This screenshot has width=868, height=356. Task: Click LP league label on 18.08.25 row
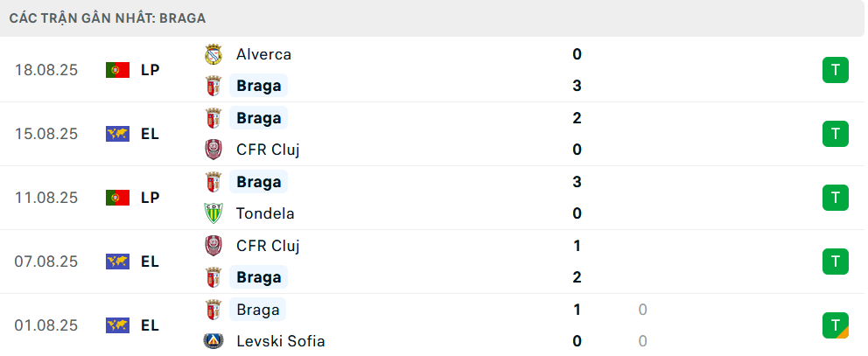click(x=150, y=70)
